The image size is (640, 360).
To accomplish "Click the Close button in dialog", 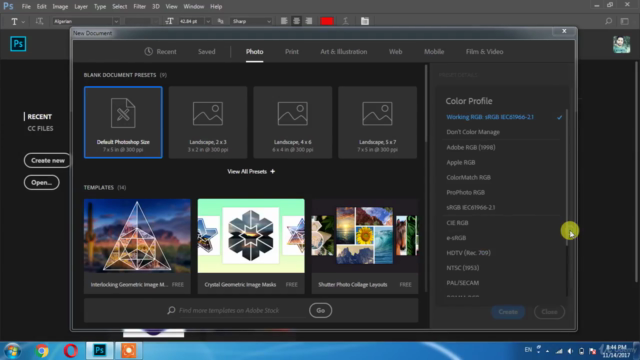I will pos(549,312).
